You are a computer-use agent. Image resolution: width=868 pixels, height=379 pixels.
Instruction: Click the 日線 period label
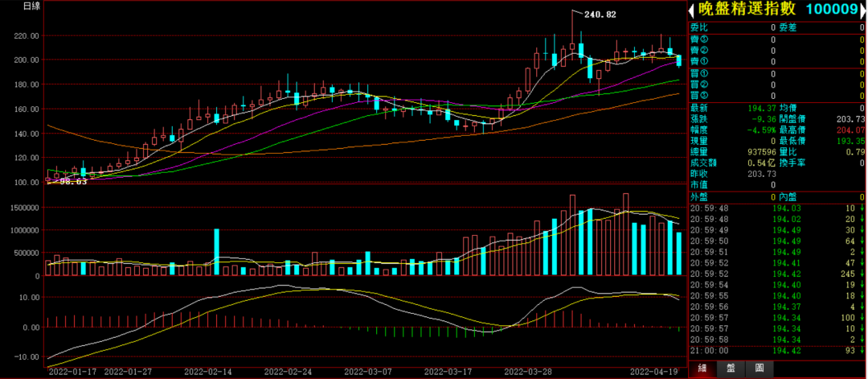pyautogui.click(x=31, y=6)
